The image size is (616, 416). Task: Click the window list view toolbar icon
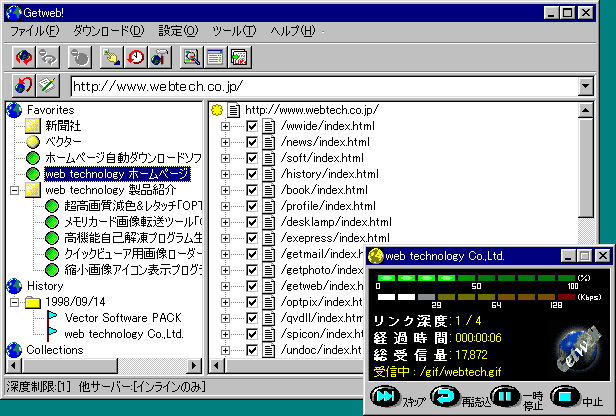(215, 57)
